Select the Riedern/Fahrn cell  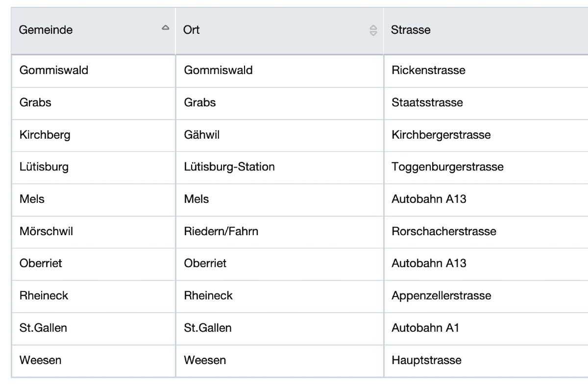221,231
